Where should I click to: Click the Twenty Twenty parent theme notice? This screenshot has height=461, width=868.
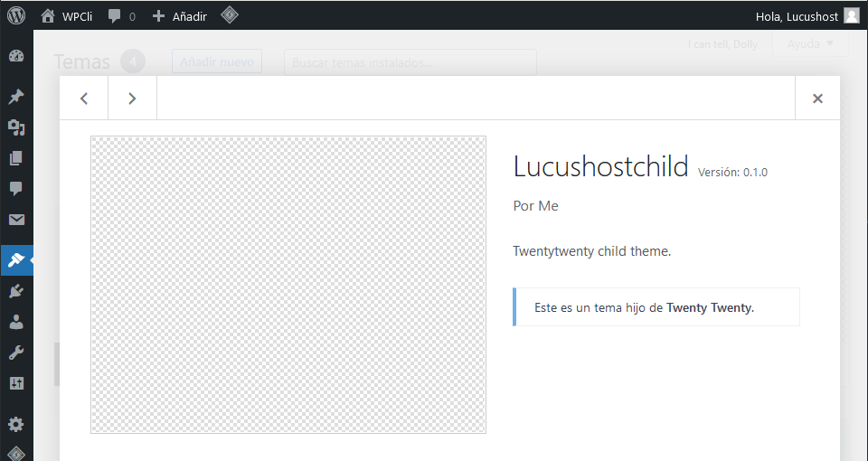point(656,307)
